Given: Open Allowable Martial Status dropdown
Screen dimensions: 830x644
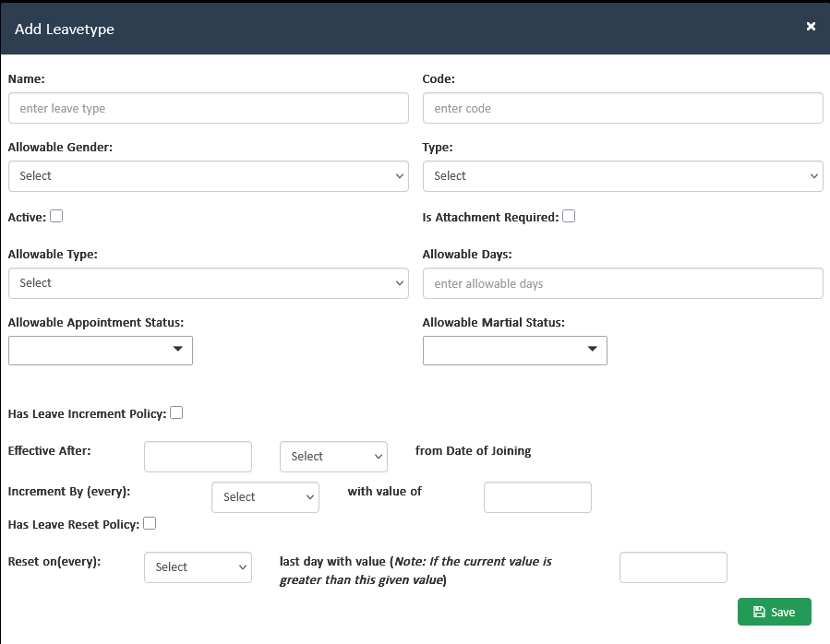Looking at the screenshot, I should [x=514, y=351].
